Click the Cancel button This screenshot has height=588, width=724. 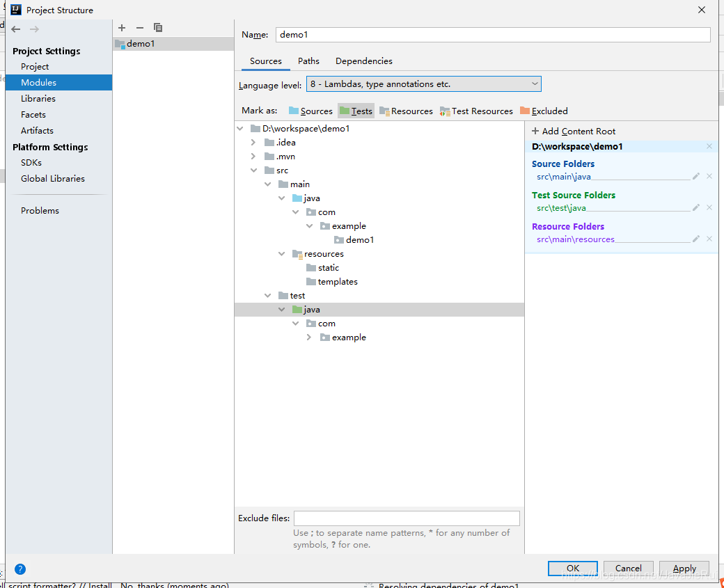point(628,569)
